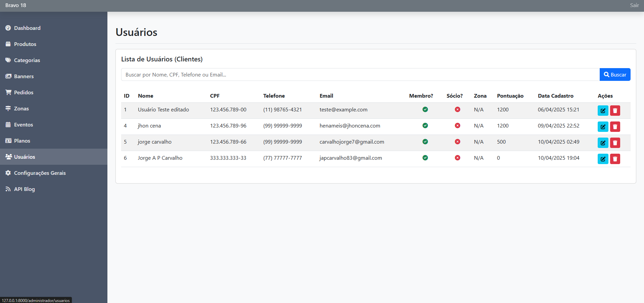Focus the user search input field
644x303 pixels.
click(360, 74)
